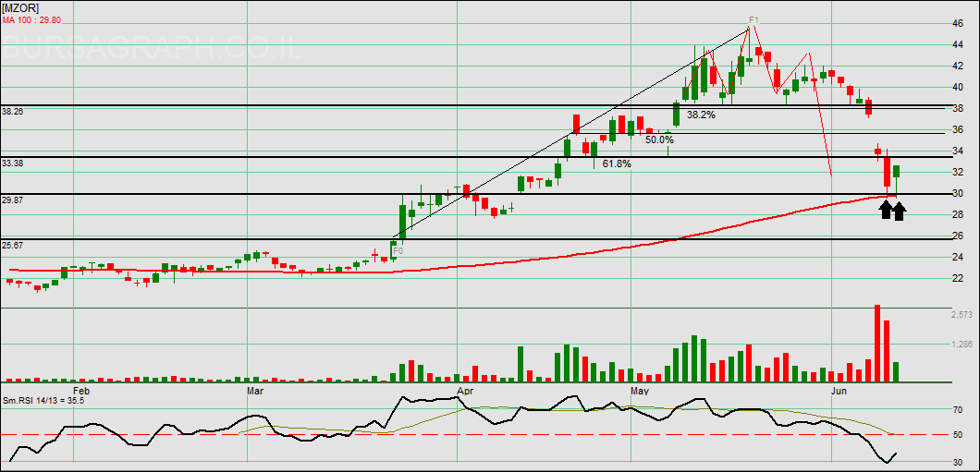Click the MA 100 : 29.80 indicator label

pos(38,19)
